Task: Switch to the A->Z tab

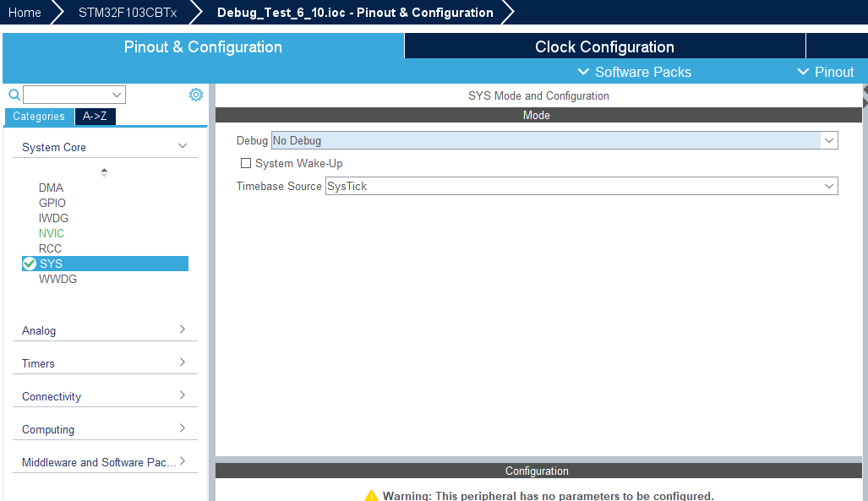Action: point(95,116)
